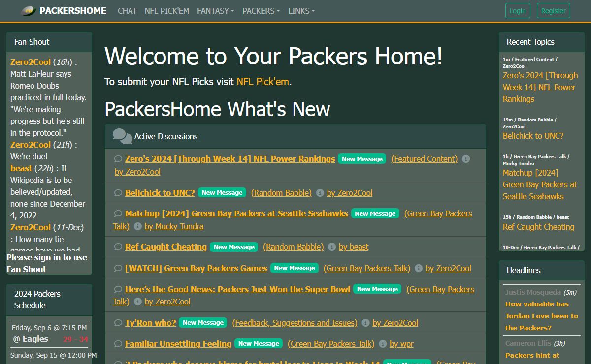Click speech bubble icon beside Here's the Good News
591x364 pixels.
[x=118, y=289]
